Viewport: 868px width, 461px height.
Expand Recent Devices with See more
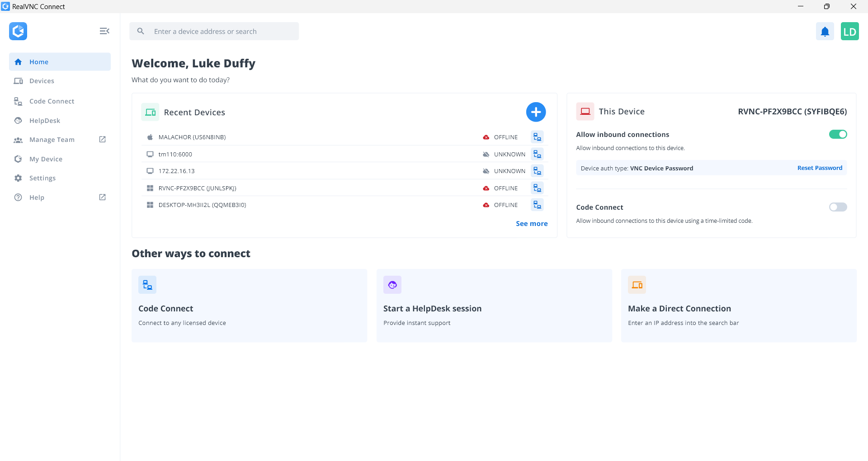pyautogui.click(x=532, y=223)
